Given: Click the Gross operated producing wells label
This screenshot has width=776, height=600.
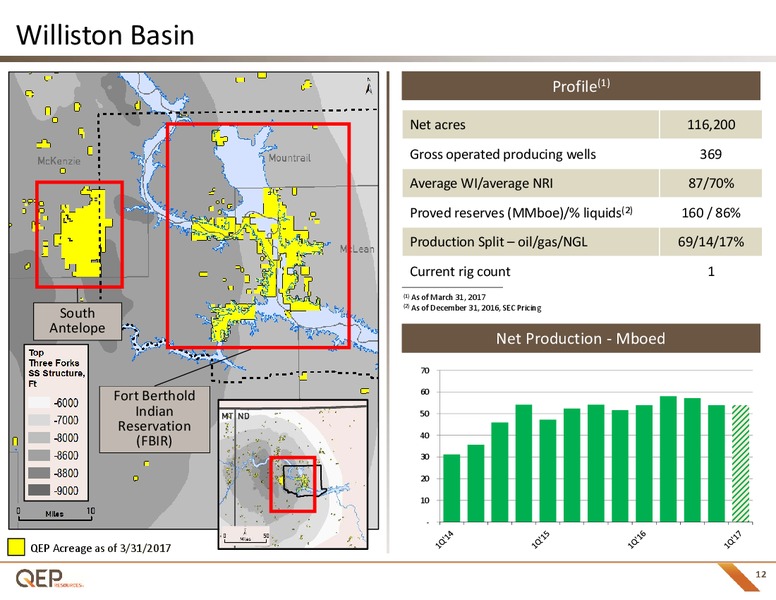Looking at the screenshot, I should (503, 154).
